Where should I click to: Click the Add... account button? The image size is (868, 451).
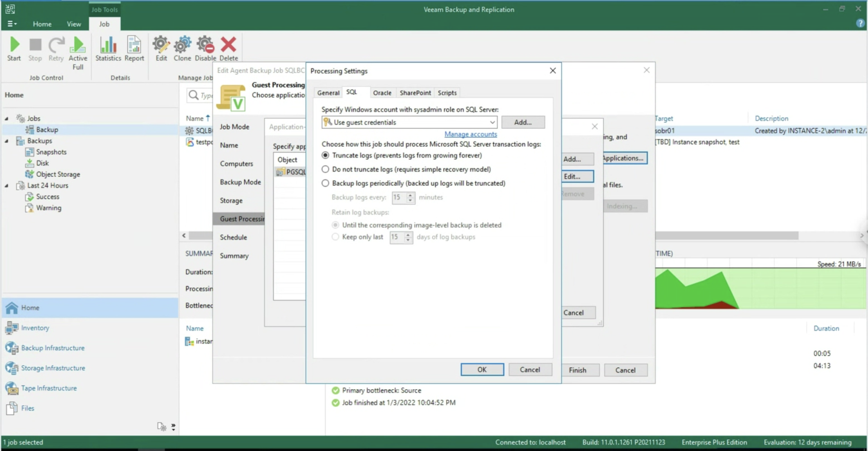click(x=523, y=122)
